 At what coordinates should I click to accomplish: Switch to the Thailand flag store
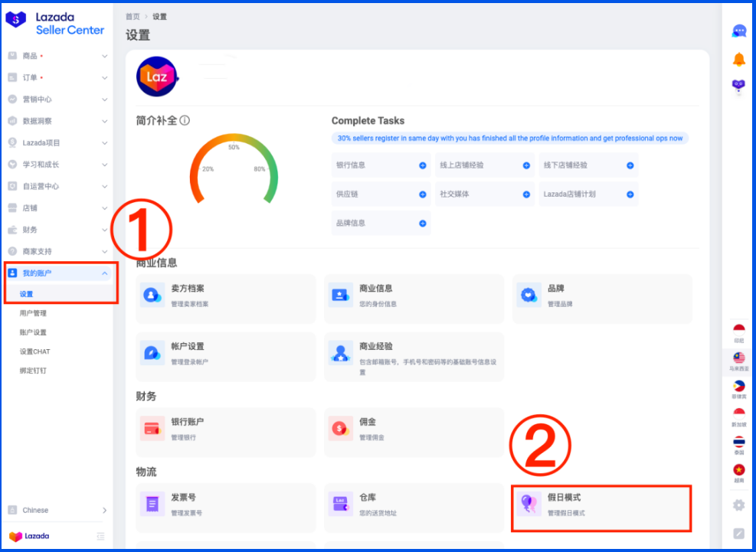coord(738,443)
